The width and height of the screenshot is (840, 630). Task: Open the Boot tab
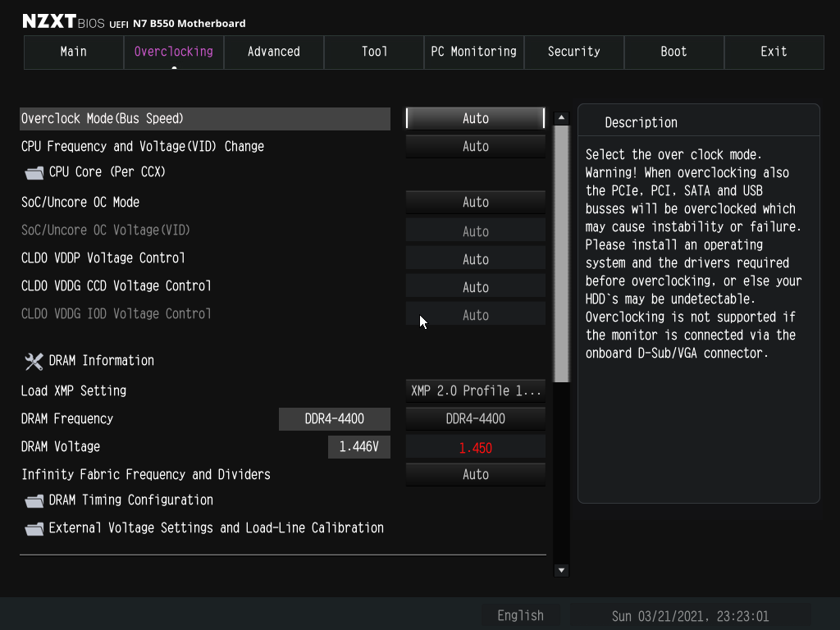tap(674, 52)
